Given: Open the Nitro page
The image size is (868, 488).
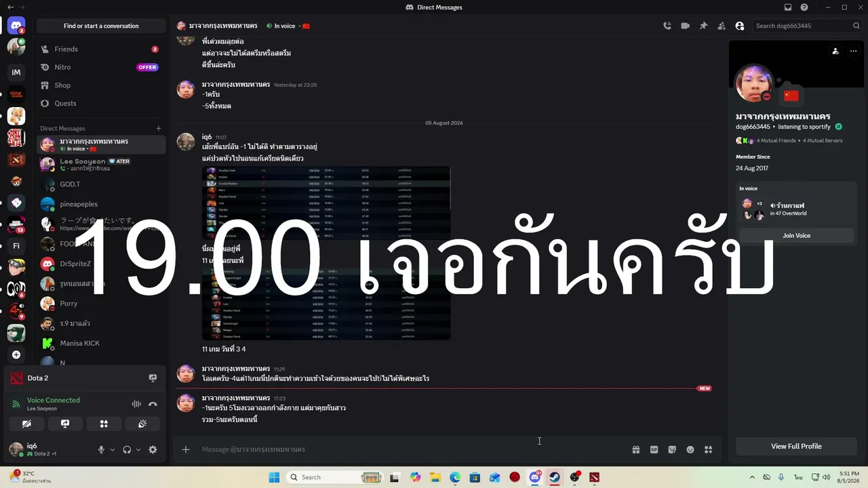Looking at the screenshot, I should tap(101, 67).
